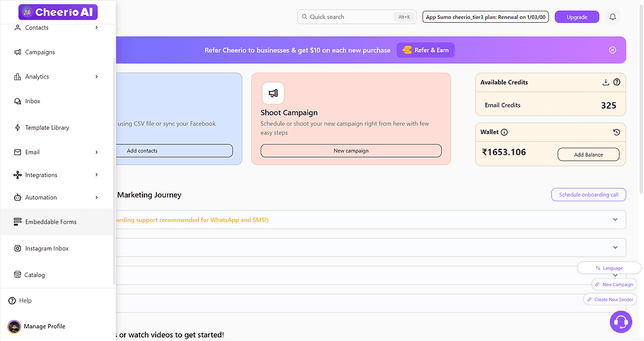Click the Language floating button
644x341 pixels.
click(x=609, y=268)
